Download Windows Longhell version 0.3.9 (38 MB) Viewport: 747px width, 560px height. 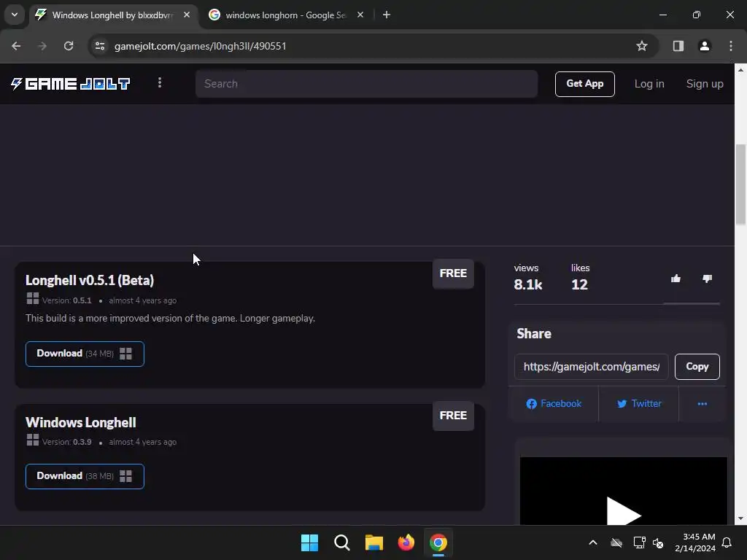tap(85, 476)
